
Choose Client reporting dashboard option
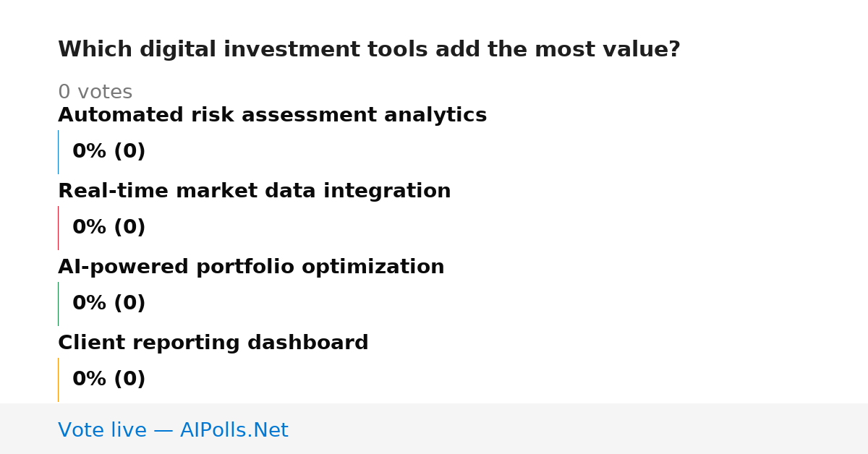[213, 343]
